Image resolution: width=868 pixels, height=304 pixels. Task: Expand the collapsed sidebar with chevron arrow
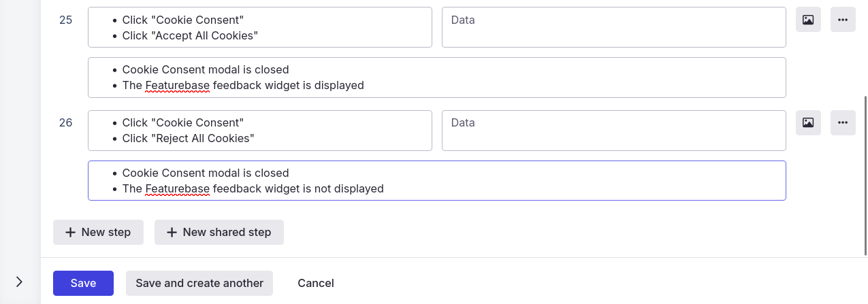(19, 282)
